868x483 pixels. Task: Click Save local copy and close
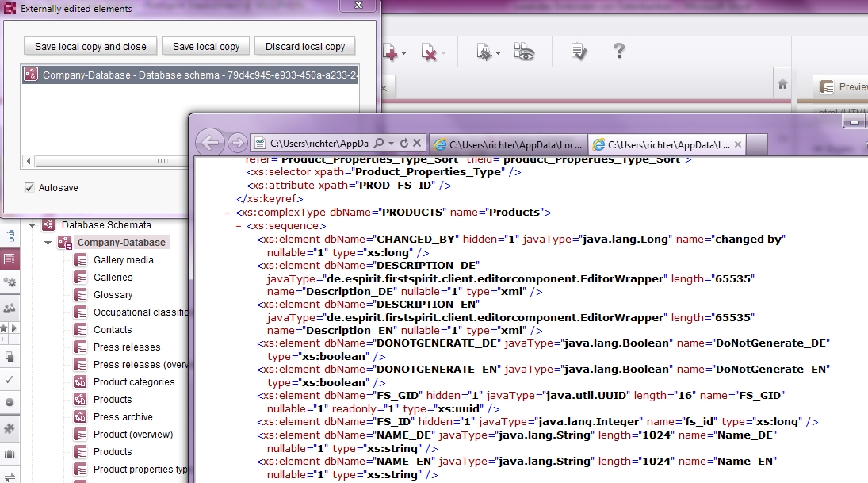pos(90,47)
